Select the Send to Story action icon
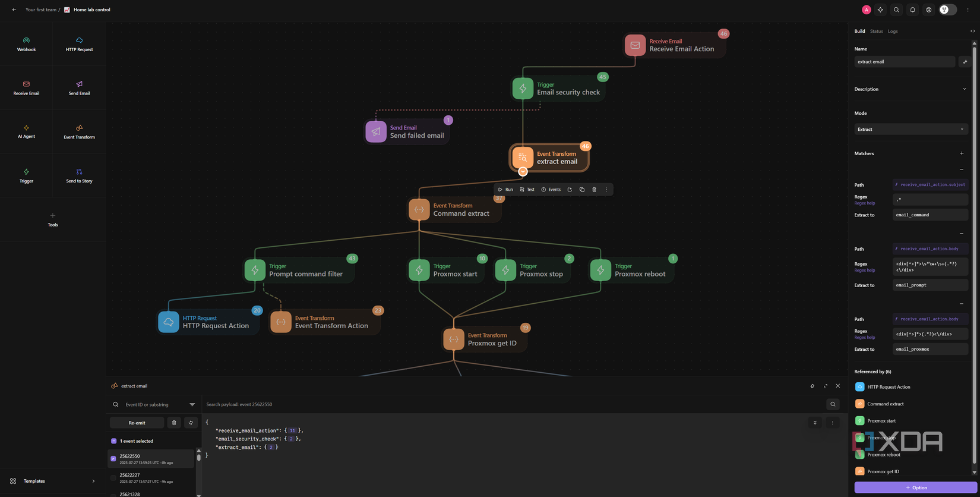This screenshot has width=980, height=497. click(x=79, y=172)
